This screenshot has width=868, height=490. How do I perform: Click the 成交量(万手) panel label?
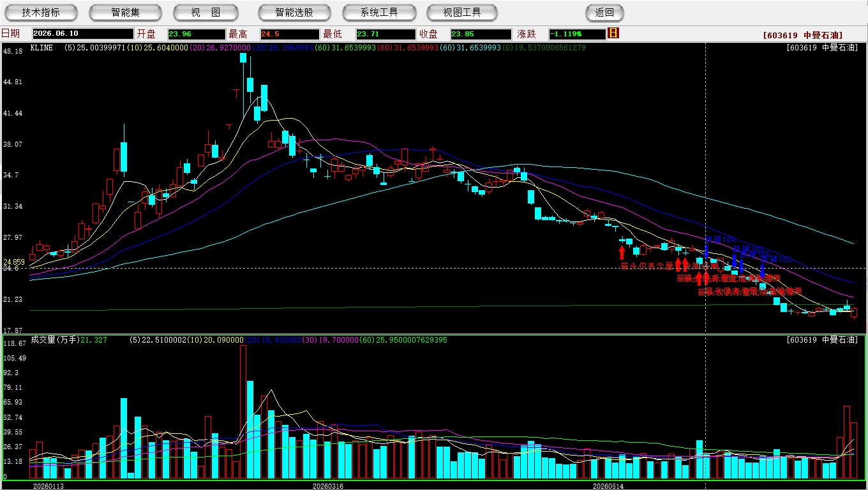coord(55,340)
